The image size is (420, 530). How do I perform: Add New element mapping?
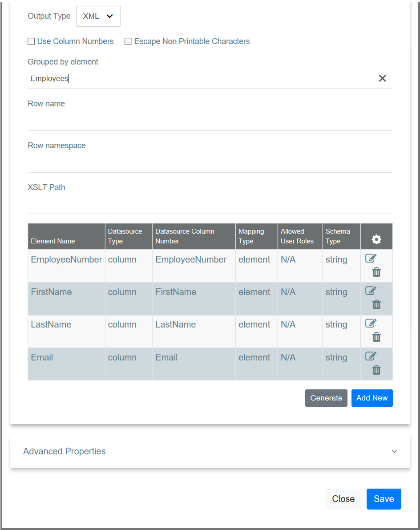372,398
